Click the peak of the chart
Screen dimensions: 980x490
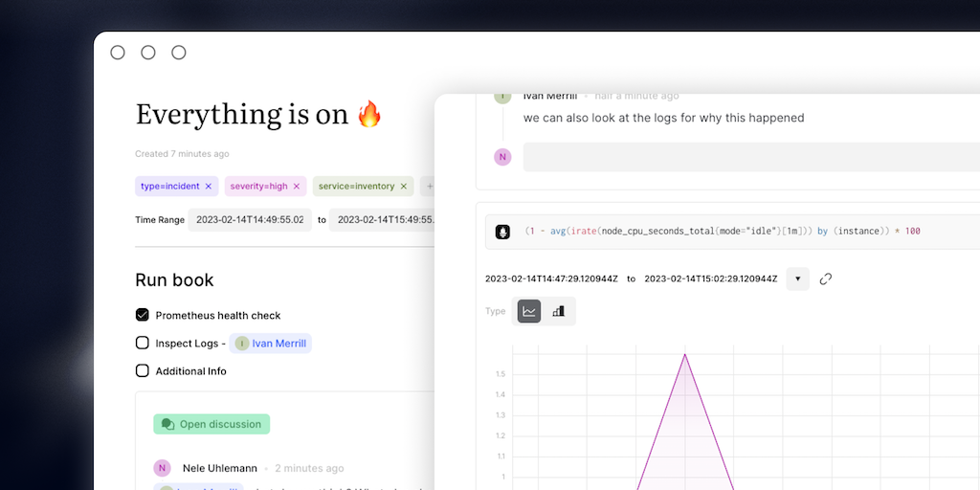[685, 354]
